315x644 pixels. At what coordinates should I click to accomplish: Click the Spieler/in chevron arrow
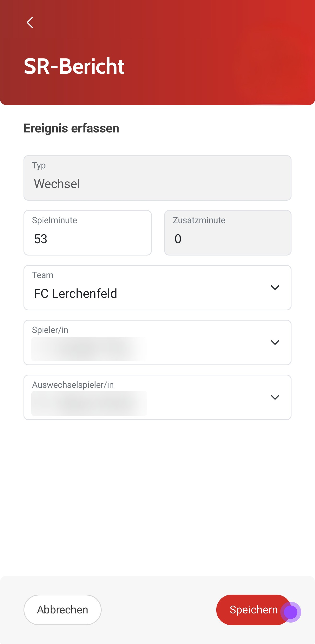pyautogui.click(x=275, y=343)
